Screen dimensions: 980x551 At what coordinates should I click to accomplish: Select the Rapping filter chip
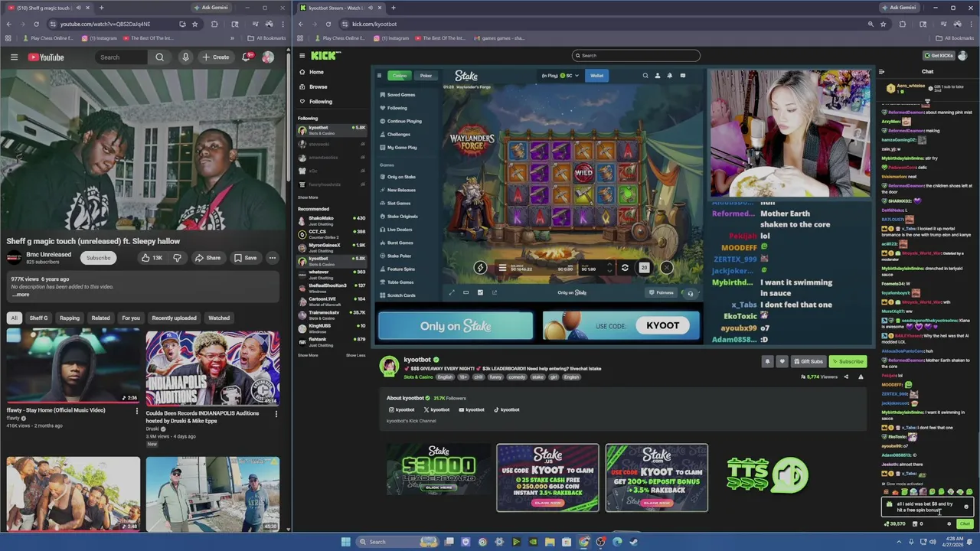click(x=70, y=318)
